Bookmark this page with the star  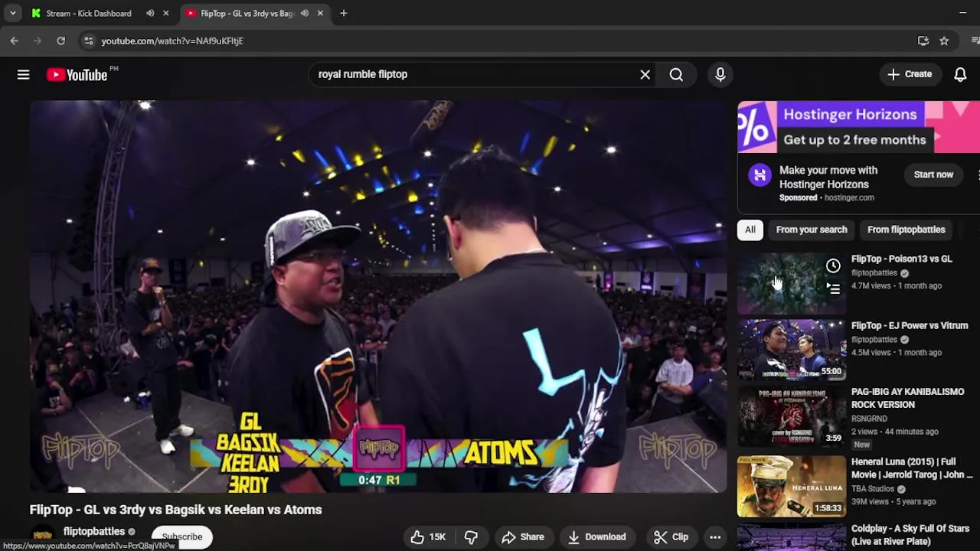[x=944, y=41]
